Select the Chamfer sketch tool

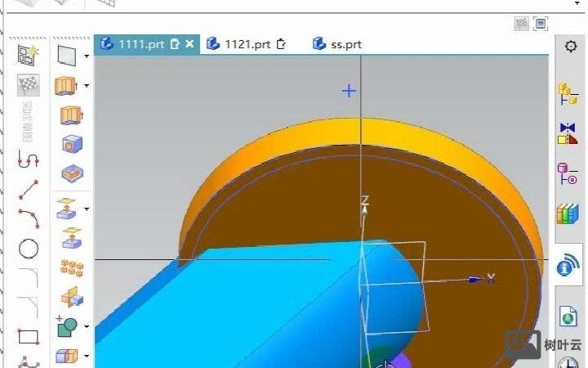tap(29, 307)
